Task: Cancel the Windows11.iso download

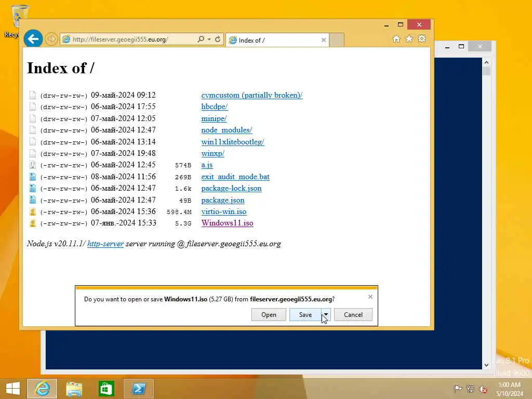Action: pos(353,314)
